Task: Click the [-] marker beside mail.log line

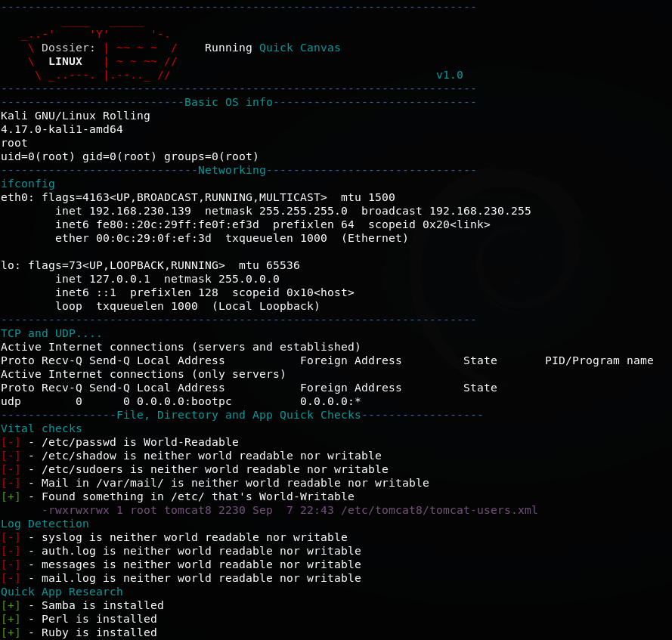Action: [11, 578]
